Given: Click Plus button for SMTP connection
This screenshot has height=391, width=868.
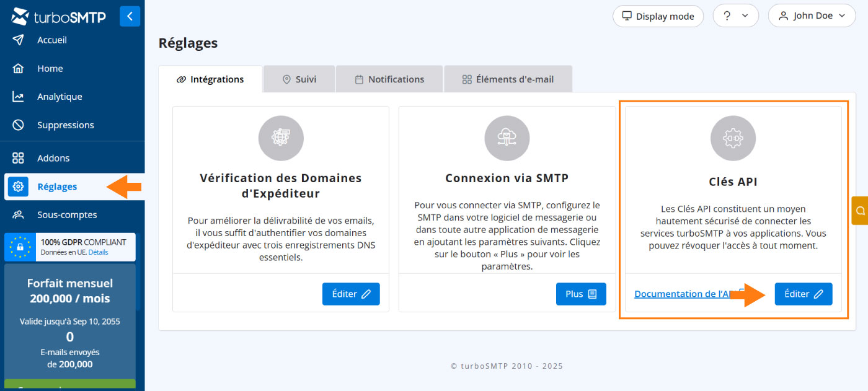Looking at the screenshot, I should [581, 294].
